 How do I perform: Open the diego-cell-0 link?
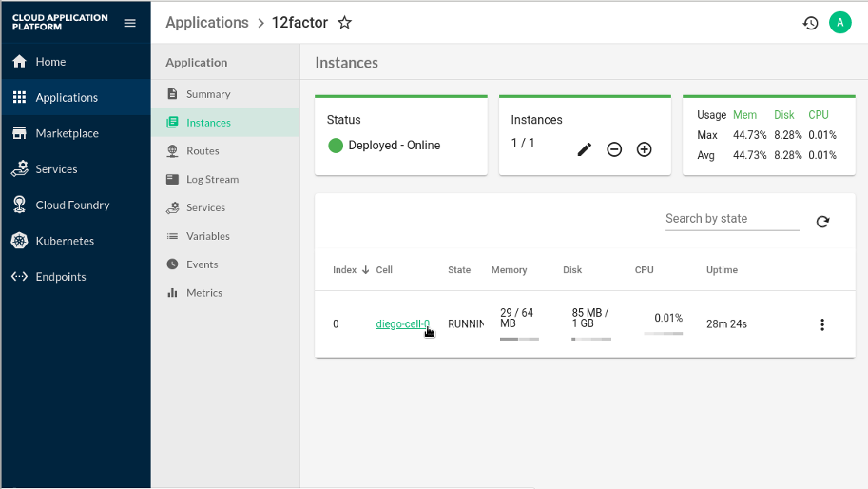click(x=402, y=324)
